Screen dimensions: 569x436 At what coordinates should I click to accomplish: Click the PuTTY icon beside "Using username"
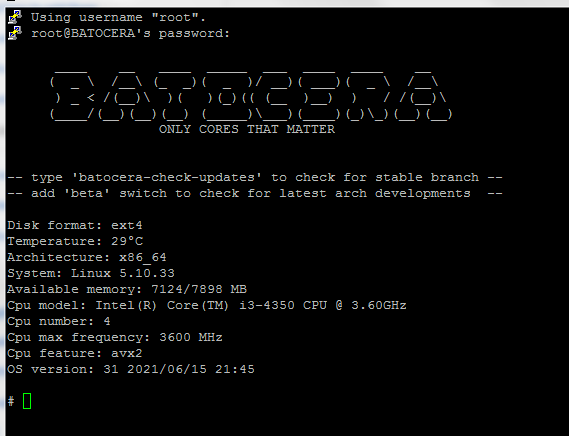(15, 17)
